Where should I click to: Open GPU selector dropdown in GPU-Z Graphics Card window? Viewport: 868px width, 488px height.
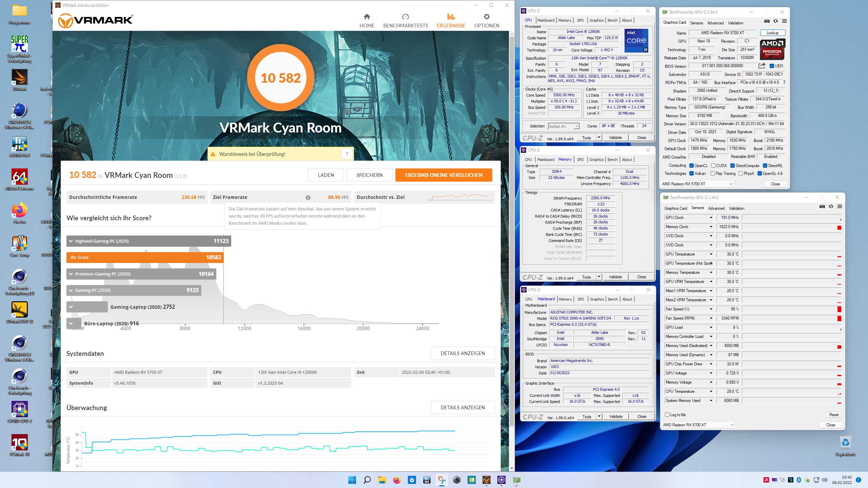[697, 184]
